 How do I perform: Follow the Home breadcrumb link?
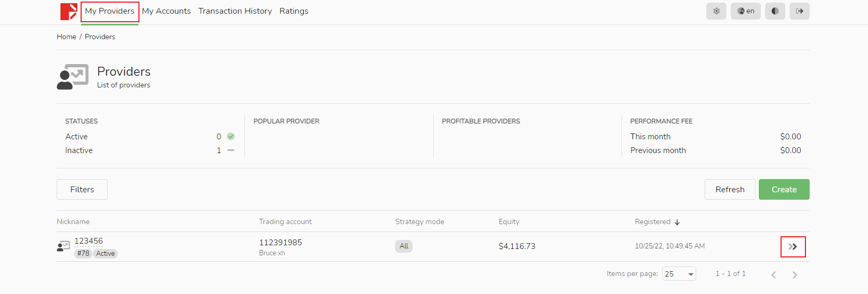pos(66,37)
